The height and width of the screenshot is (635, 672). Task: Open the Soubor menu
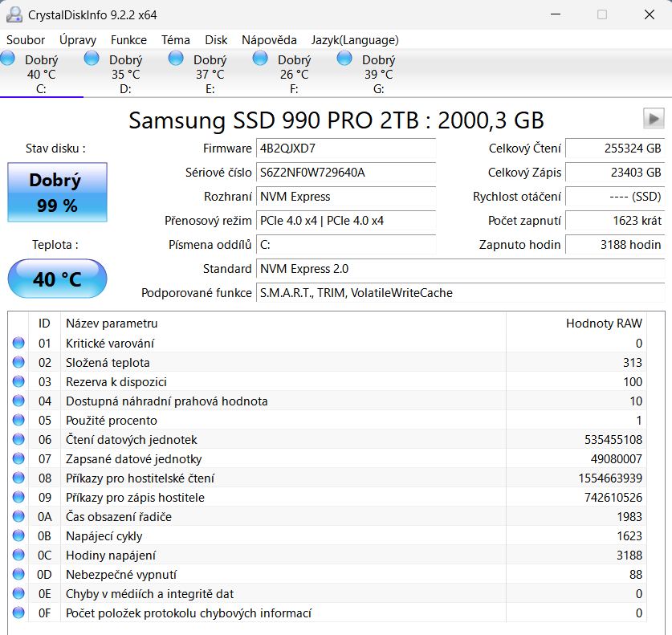(26, 40)
